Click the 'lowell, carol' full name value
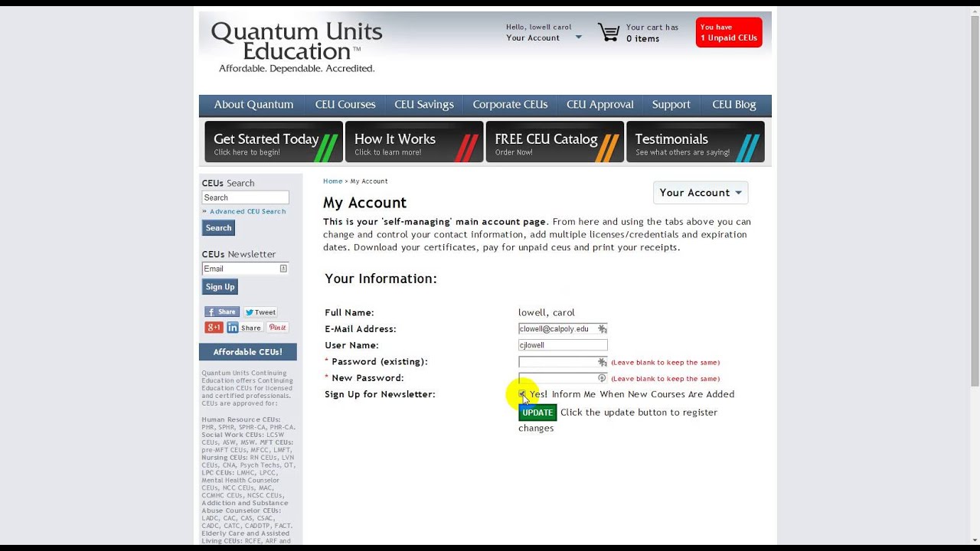The width and height of the screenshot is (980, 551). pyautogui.click(x=547, y=312)
